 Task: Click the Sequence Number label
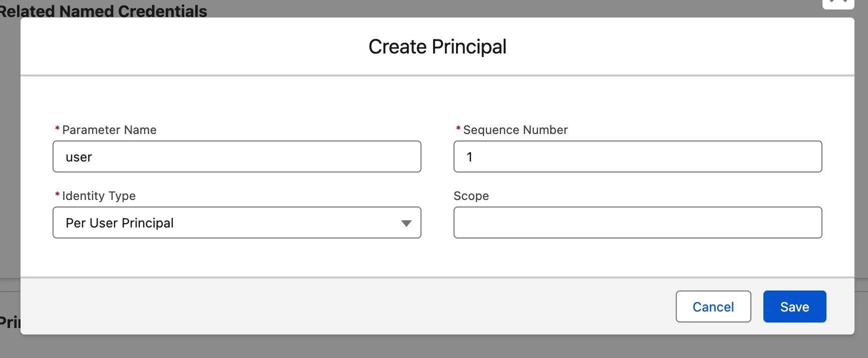[x=515, y=130]
